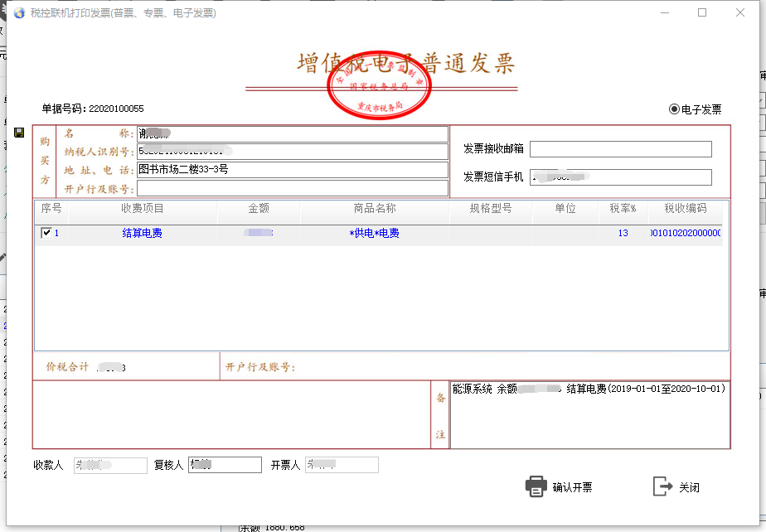Click the 开票人 input field
Viewport: 766px width, 532px height.
tap(342, 465)
